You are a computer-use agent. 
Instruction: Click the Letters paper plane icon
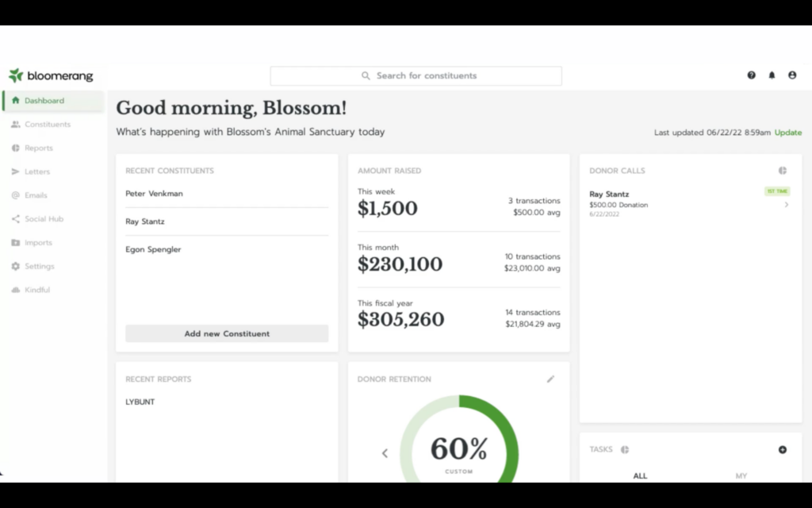click(x=16, y=171)
